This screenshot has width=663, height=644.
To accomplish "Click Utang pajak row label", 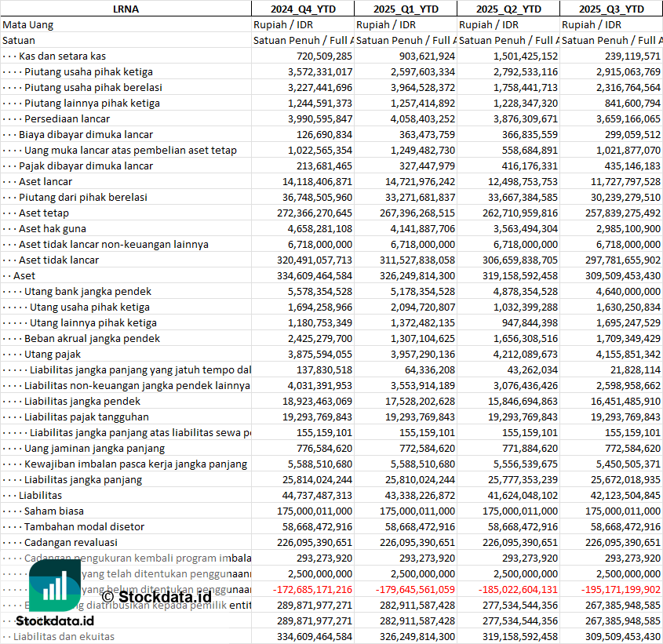I will (x=53, y=353).
